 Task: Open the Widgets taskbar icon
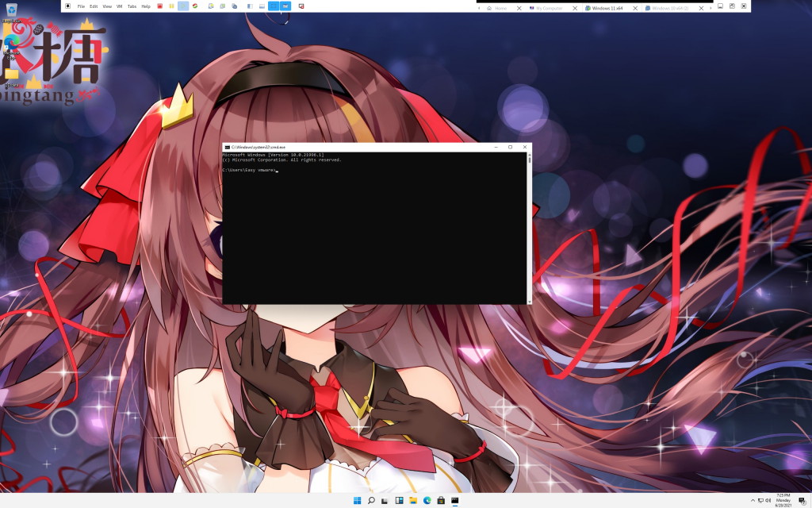(x=400, y=500)
